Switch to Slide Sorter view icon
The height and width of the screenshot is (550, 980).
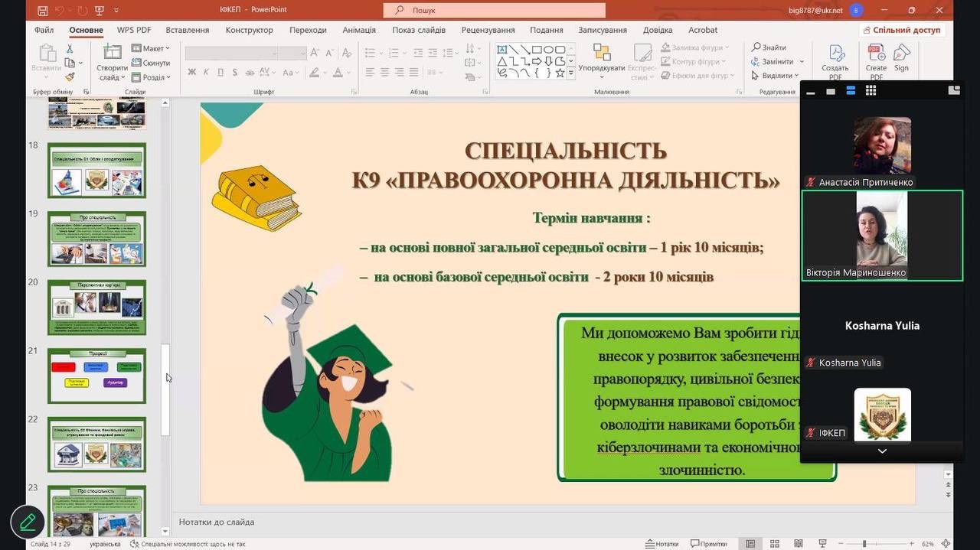(774, 543)
